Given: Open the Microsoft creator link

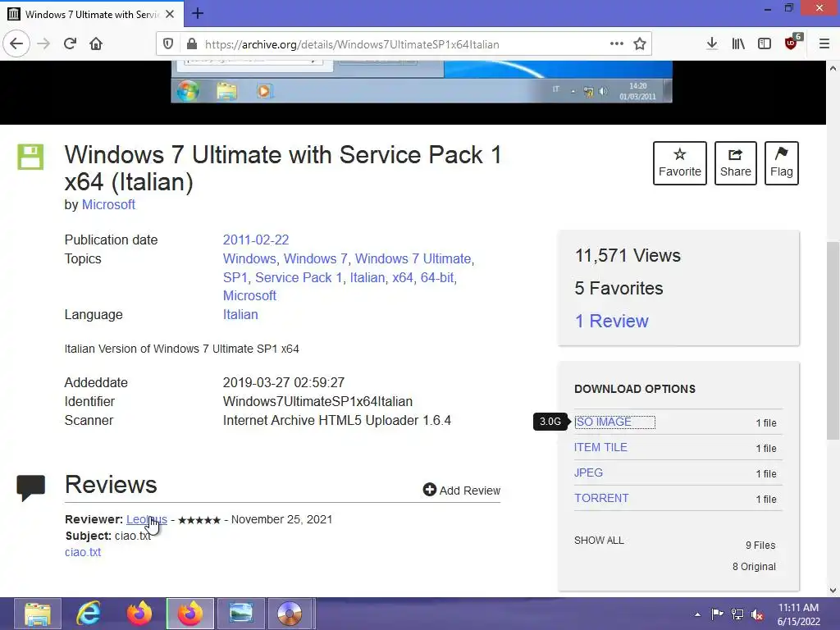Looking at the screenshot, I should [x=108, y=204].
